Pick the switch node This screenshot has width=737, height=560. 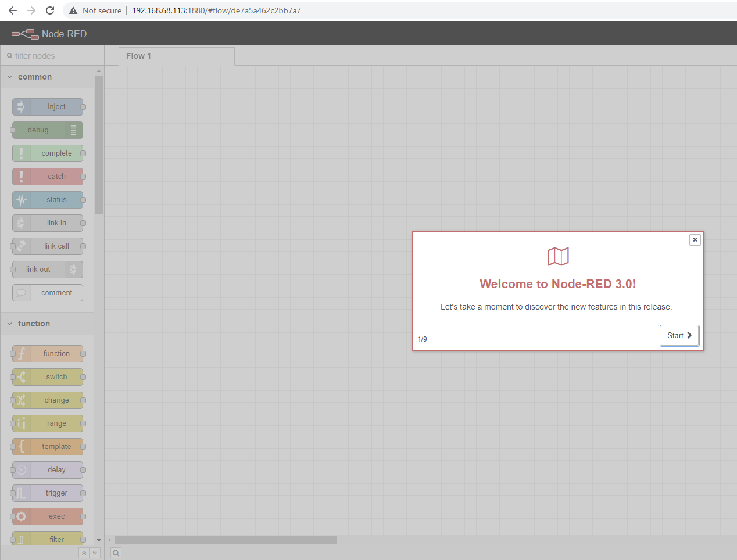click(x=48, y=377)
